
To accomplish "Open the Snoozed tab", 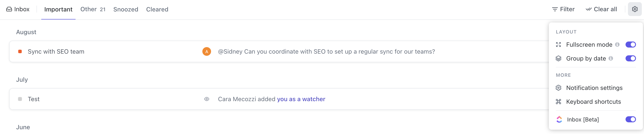I will point(125,9).
